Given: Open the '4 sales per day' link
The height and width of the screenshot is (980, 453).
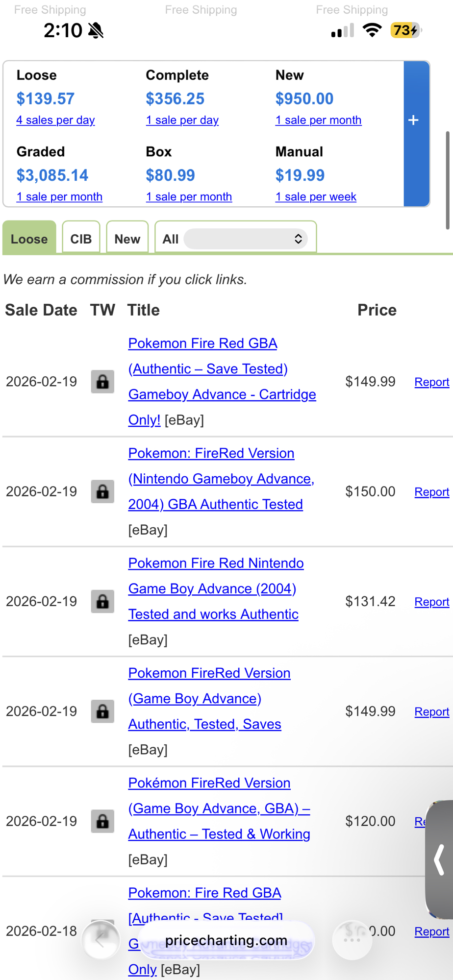Looking at the screenshot, I should (55, 120).
